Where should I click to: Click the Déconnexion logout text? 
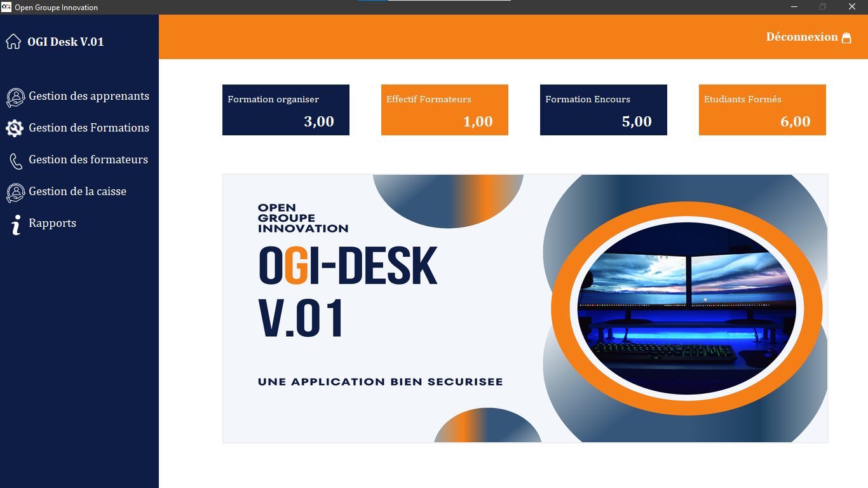801,37
